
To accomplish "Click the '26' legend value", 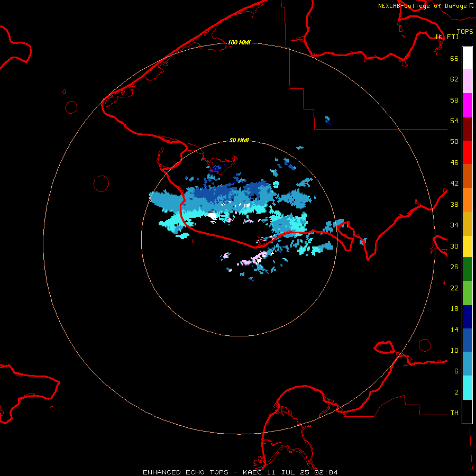I will [454, 267].
